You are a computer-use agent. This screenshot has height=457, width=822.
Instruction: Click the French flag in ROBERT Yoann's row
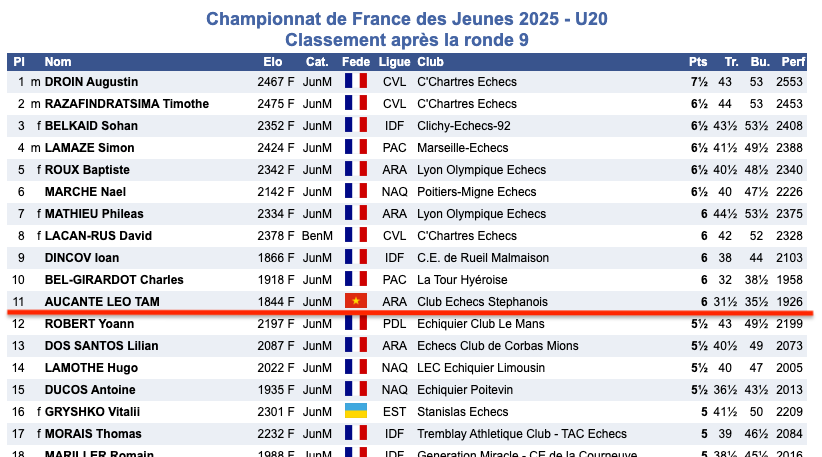356,323
